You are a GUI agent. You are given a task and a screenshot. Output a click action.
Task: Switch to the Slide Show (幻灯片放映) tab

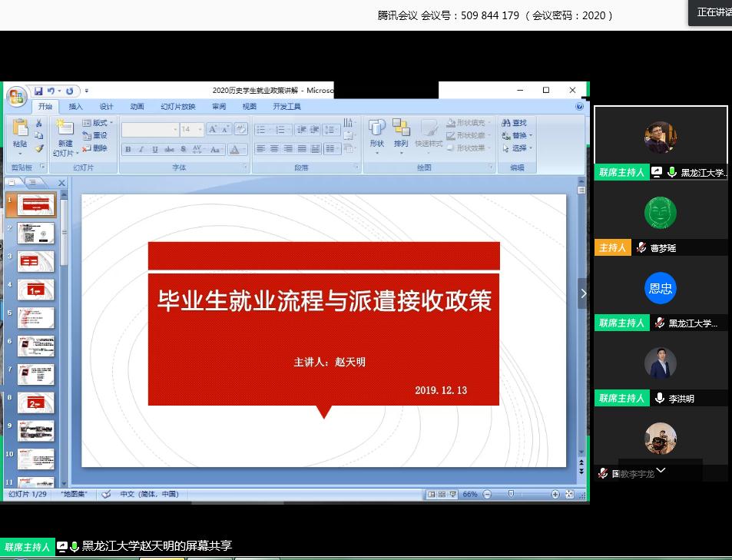(x=177, y=107)
